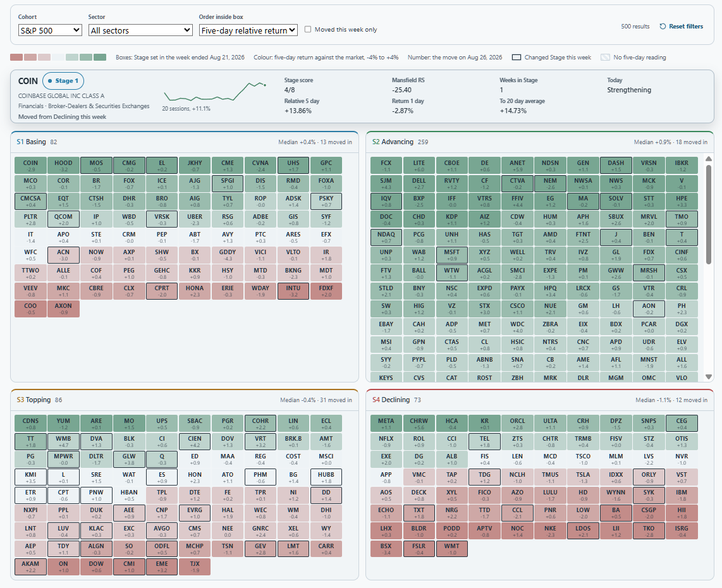
Task: Select the NFLX tile in Declining
Action: click(x=386, y=441)
